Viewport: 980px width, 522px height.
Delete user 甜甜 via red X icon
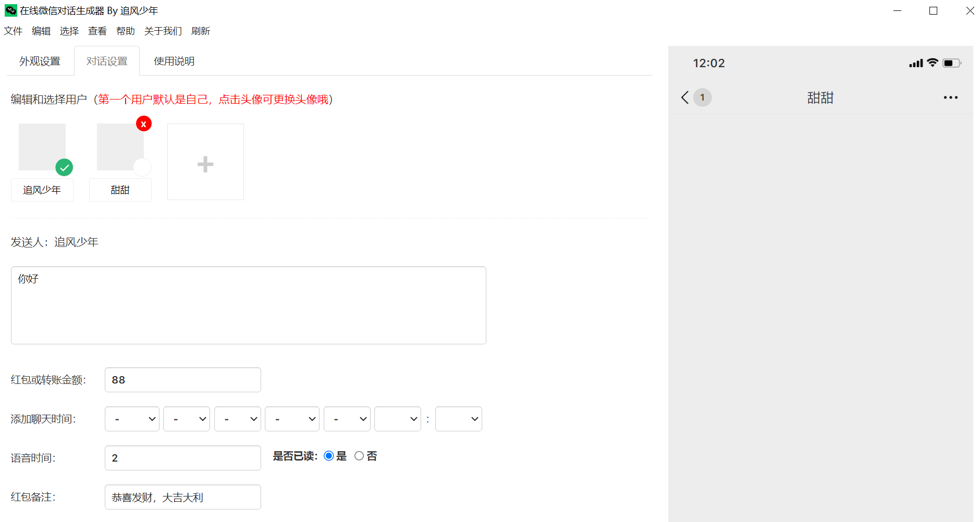pos(144,123)
